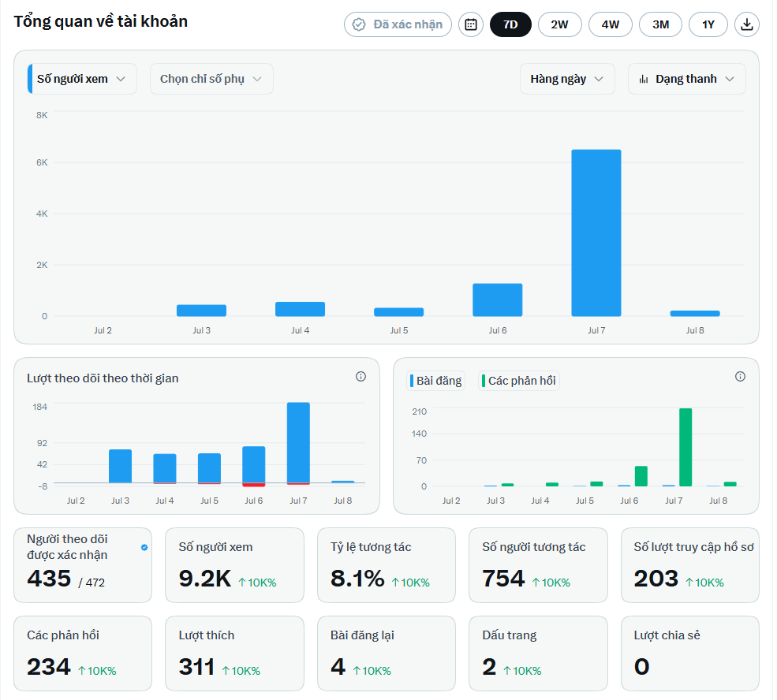Toggle the 'Bài đăng' legend series
This screenshot has width=777, height=700.
tap(435, 381)
